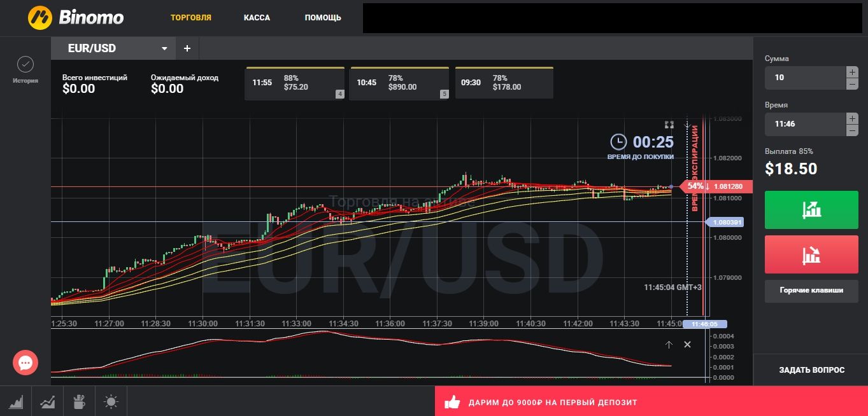868x416 pixels.
Task: Open the indicators trend icon
Action: [x=48, y=401]
